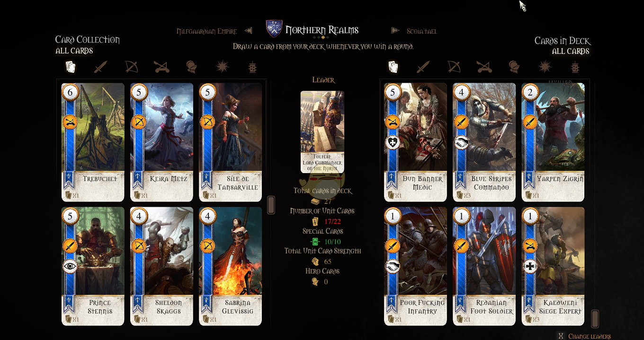The width and height of the screenshot is (644, 340).
Task: Filter collection by hero helmet icon
Action: (x=191, y=67)
